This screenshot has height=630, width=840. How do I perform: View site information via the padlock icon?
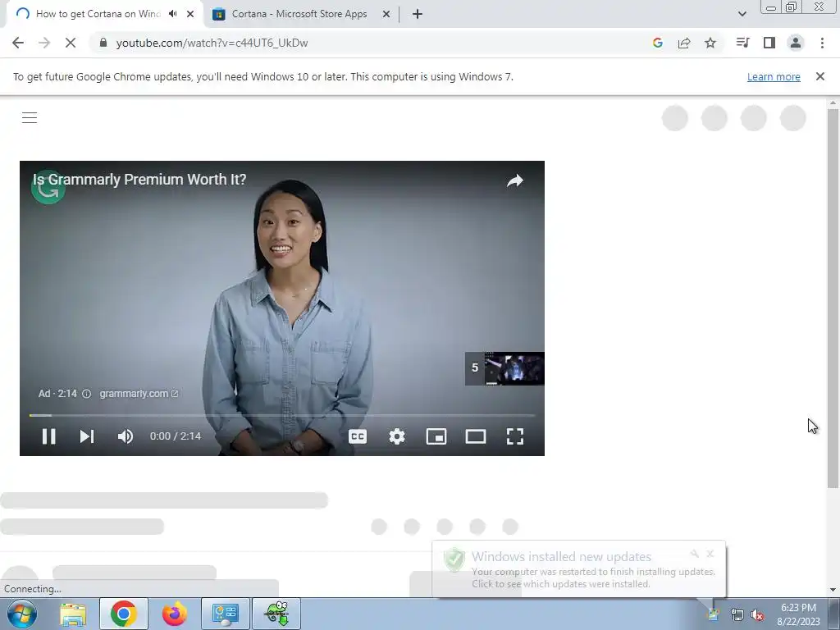tap(103, 43)
